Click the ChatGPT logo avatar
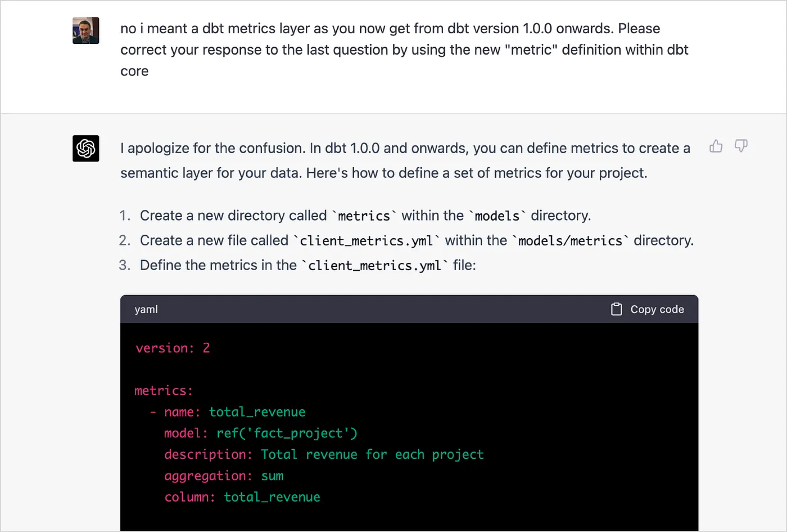This screenshot has height=532, width=787. coord(86,148)
